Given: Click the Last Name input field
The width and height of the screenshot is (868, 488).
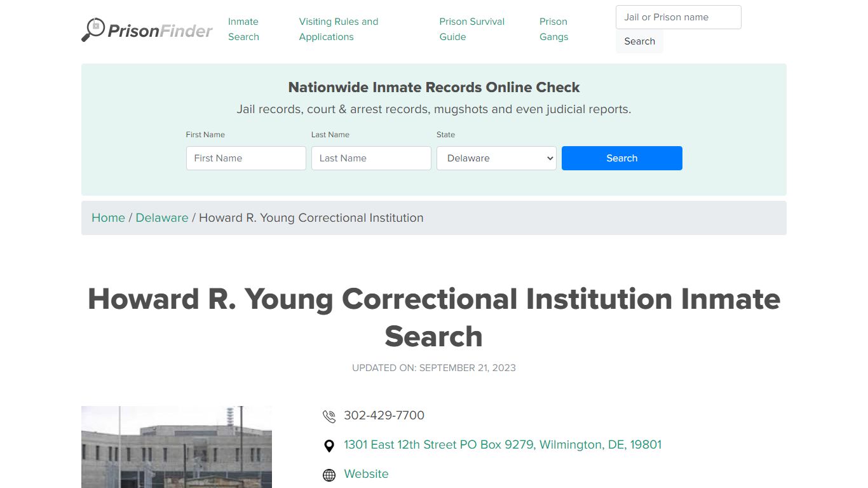Looking at the screenshot, I should [371, 158].
